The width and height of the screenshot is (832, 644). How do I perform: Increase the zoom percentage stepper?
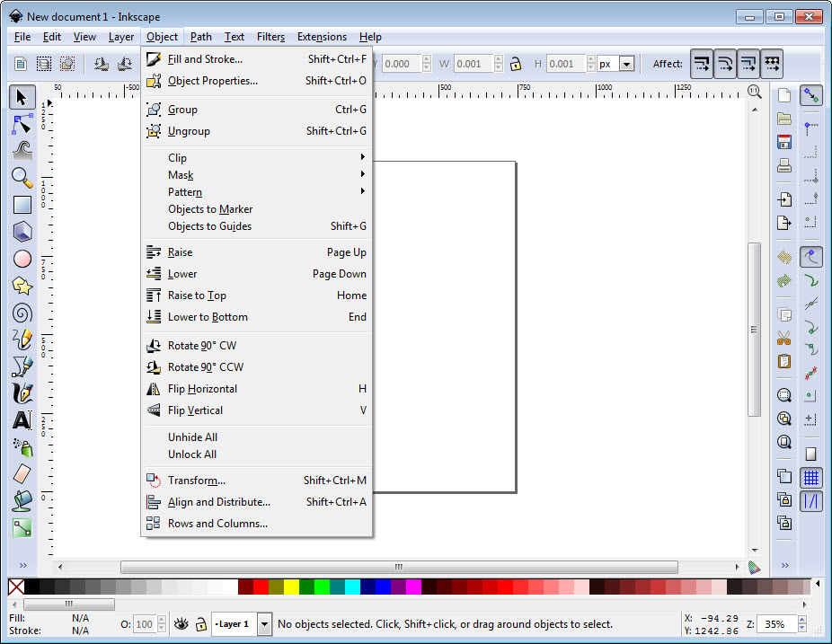(802, 620)
